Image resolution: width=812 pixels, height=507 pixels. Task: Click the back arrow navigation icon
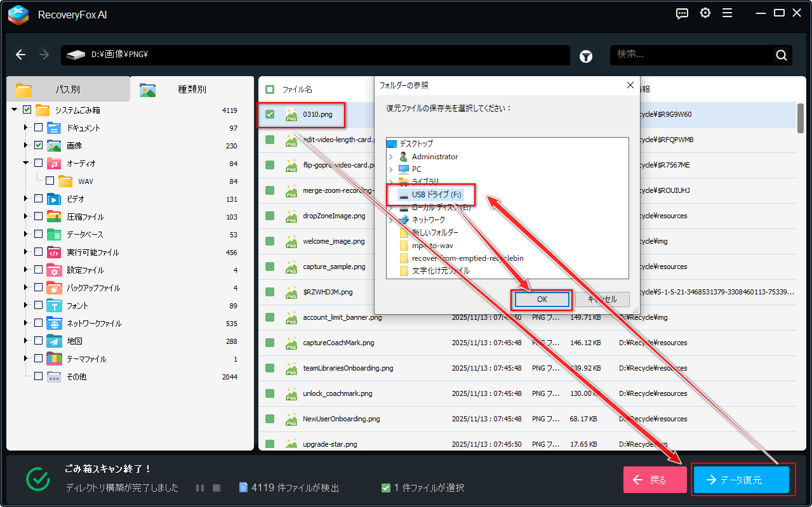click(x=21, y=55)
